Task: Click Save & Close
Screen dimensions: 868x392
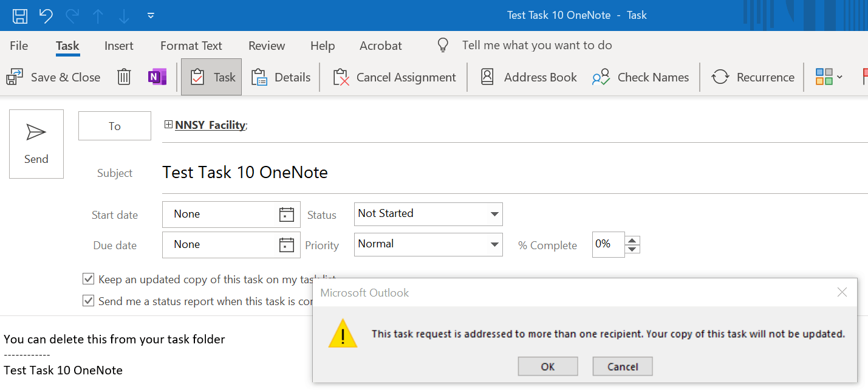Action: tap(53, 77)
